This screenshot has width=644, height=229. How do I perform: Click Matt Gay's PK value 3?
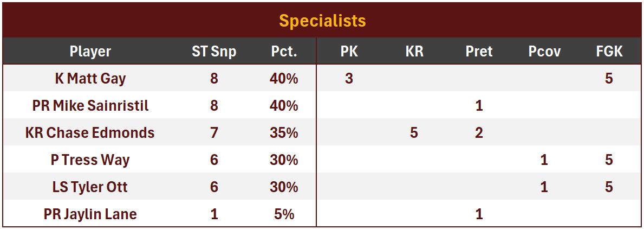coord(349,79)
